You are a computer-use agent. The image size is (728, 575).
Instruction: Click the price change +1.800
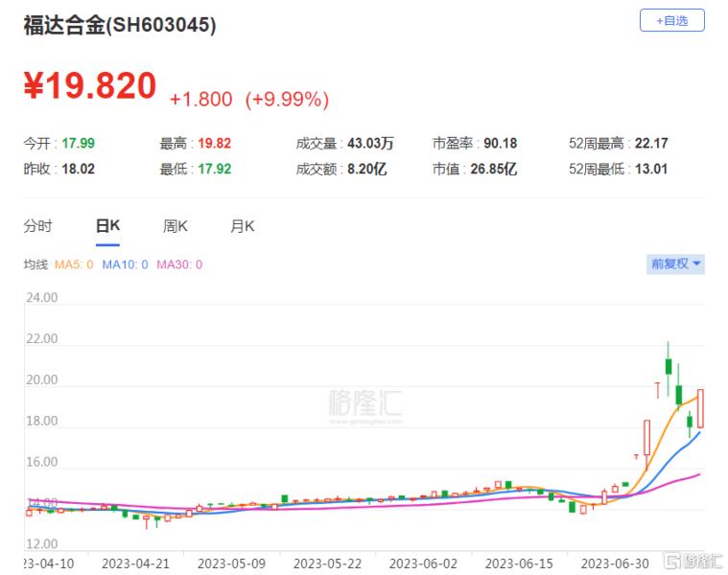click(x=201, y=100)
